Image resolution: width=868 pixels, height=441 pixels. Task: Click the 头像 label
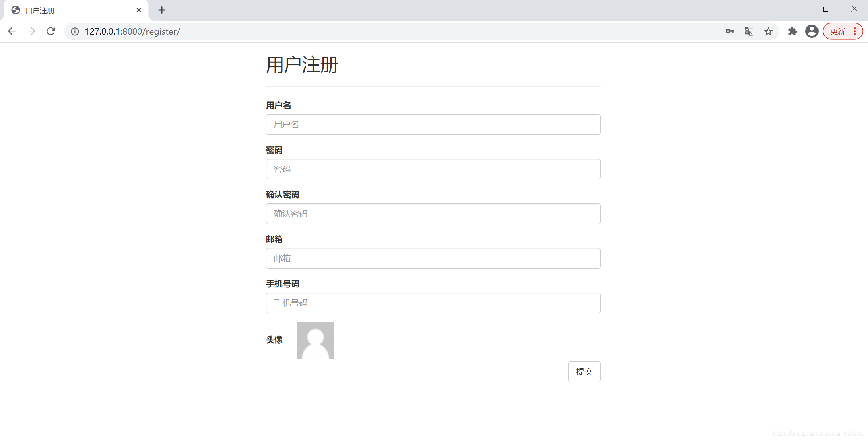pyautogui.click(x=274, y=340)
